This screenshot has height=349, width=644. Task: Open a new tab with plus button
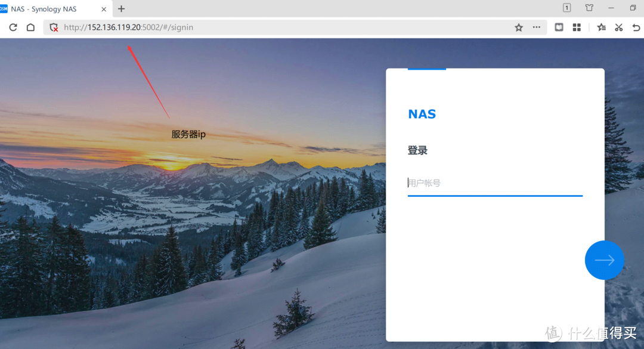[x=122, y=9]
